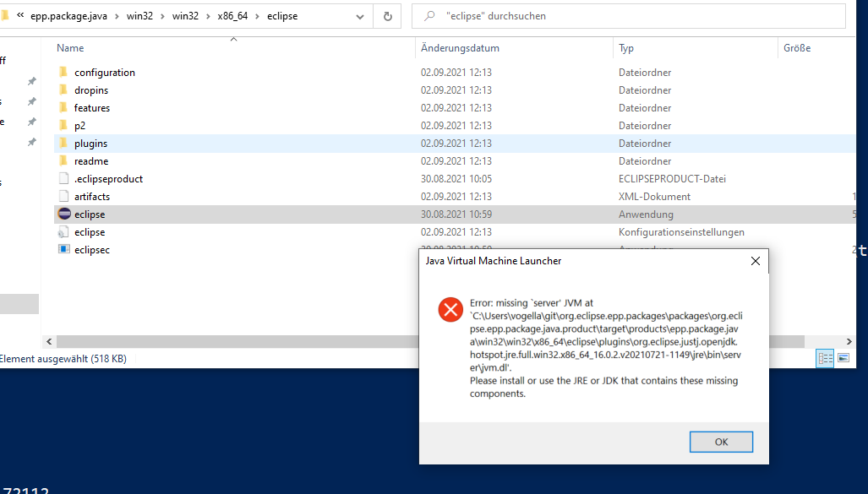Click the .eclipseproduct file icon
The width and height of the screenshot is (868, 494).
point(63,179)
